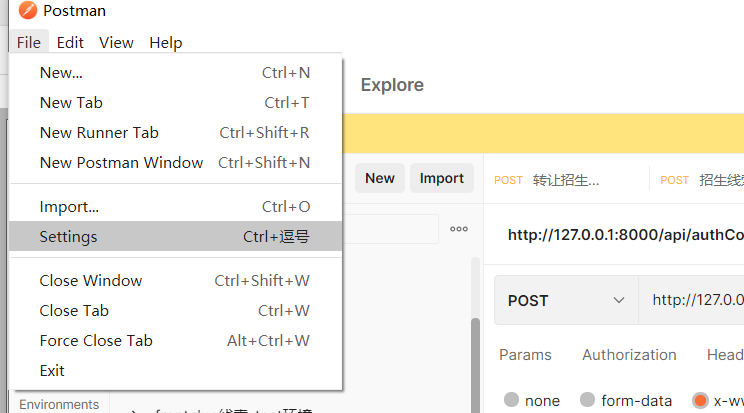Select the x-www-form-urlencoded radio button
The height and width of the screenshot is (413, 744).
pyautogui.click(x=700, y=400)
